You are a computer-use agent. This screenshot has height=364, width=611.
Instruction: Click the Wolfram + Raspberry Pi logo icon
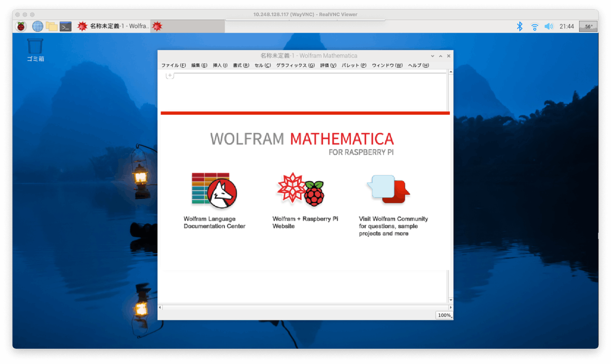coord(301,190)
